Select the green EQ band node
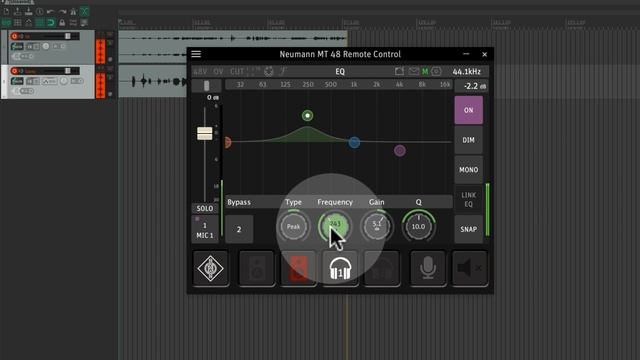This screenshot has width=640, height=360. [x=307, y=116]
